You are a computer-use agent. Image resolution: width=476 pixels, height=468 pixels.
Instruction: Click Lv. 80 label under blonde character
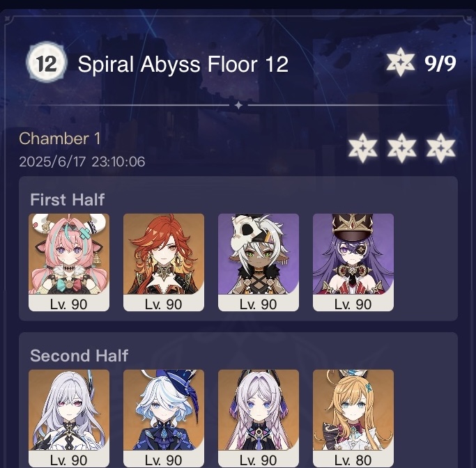353,460
